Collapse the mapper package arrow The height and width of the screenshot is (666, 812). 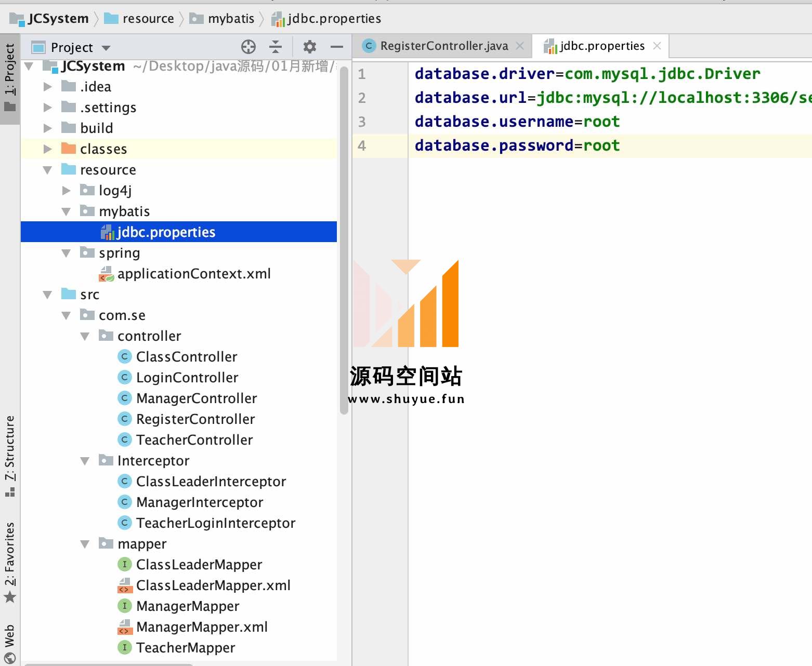[85, 544]
